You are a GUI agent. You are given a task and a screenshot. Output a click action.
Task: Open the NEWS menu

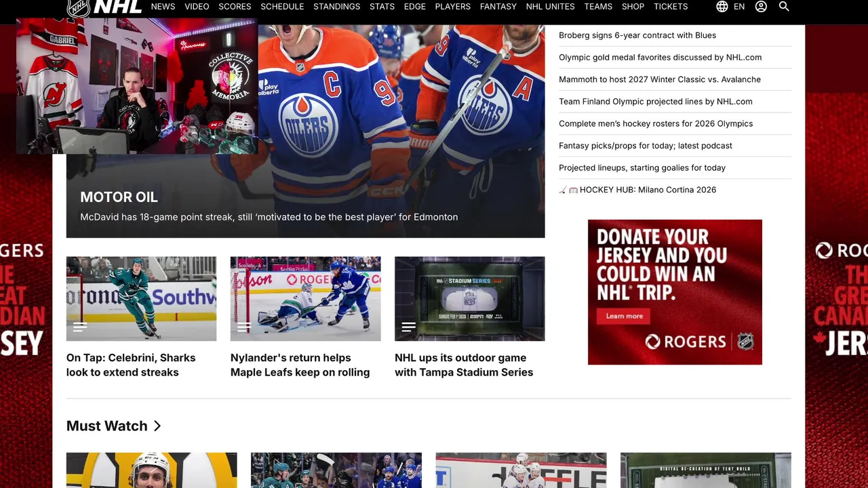click(163, 7)
